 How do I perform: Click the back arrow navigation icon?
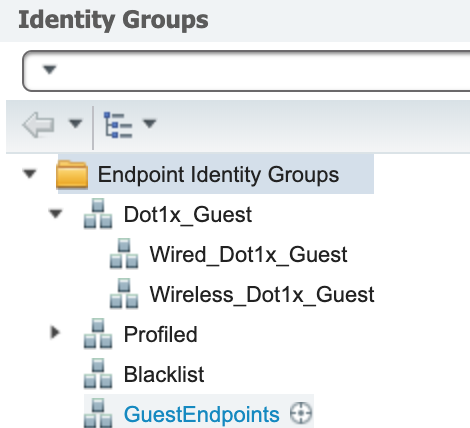click(38, 125)
